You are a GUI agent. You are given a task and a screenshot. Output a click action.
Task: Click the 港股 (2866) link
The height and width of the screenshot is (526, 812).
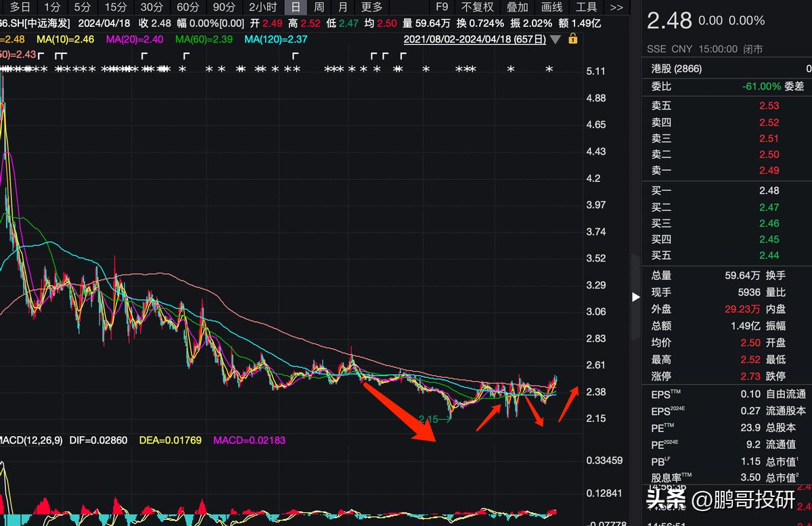tap(677, 69)
